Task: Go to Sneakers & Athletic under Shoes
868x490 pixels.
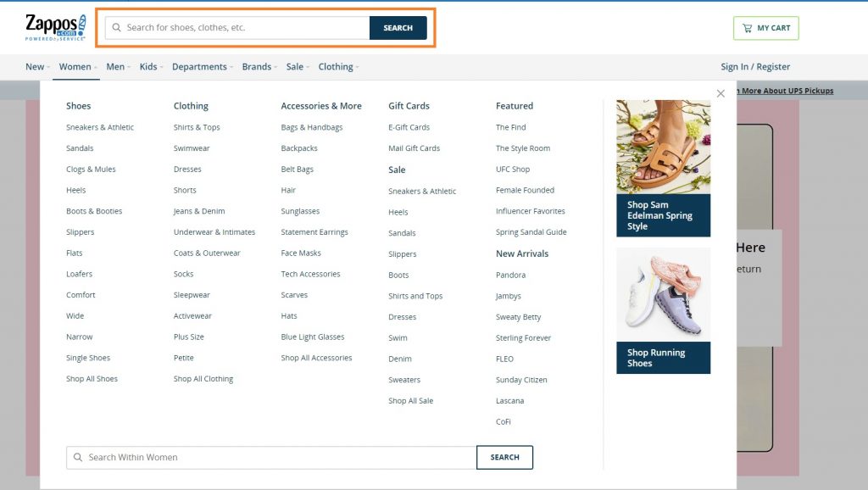Action: (100, 127)
